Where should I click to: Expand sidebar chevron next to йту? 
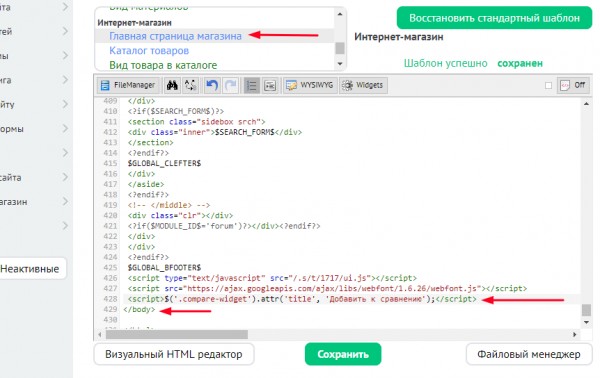pyautogui.click(x=65, y=104)
